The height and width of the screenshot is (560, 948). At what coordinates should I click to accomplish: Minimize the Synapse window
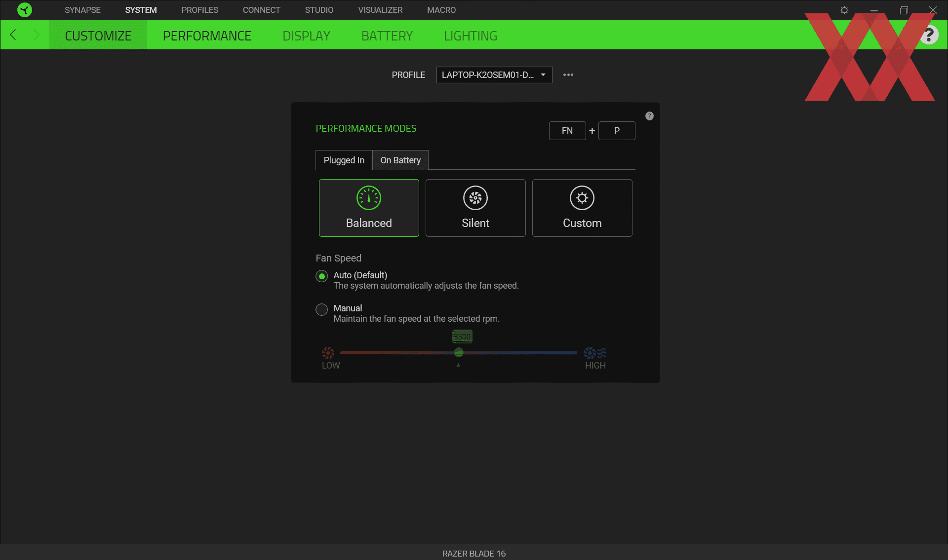point(874,10)
